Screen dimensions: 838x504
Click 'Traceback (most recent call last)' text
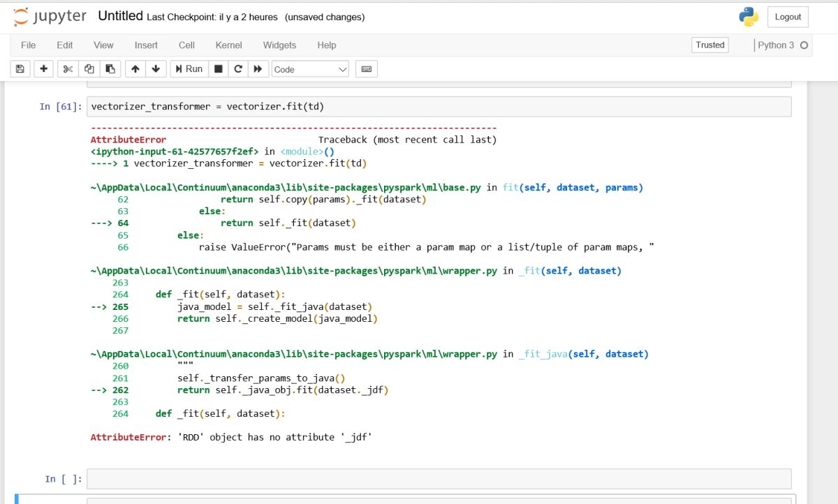(407, 140)
